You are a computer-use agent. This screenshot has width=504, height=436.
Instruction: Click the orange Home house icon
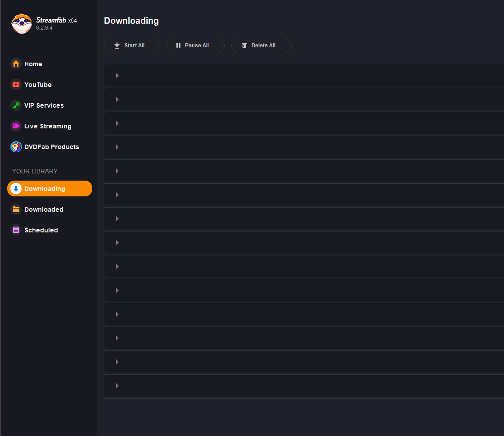tap(16, 64)
